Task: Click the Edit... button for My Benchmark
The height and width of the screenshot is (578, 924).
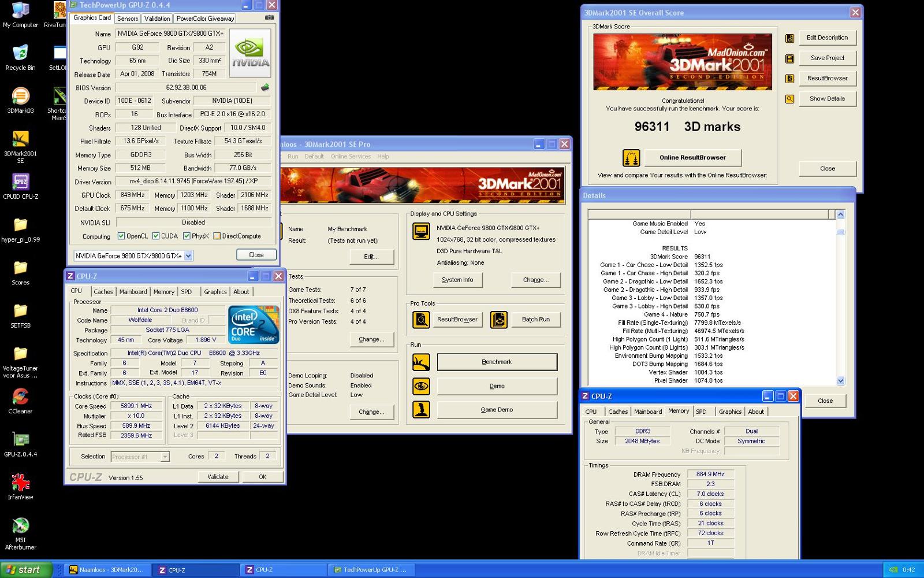Action: [371, 257]
